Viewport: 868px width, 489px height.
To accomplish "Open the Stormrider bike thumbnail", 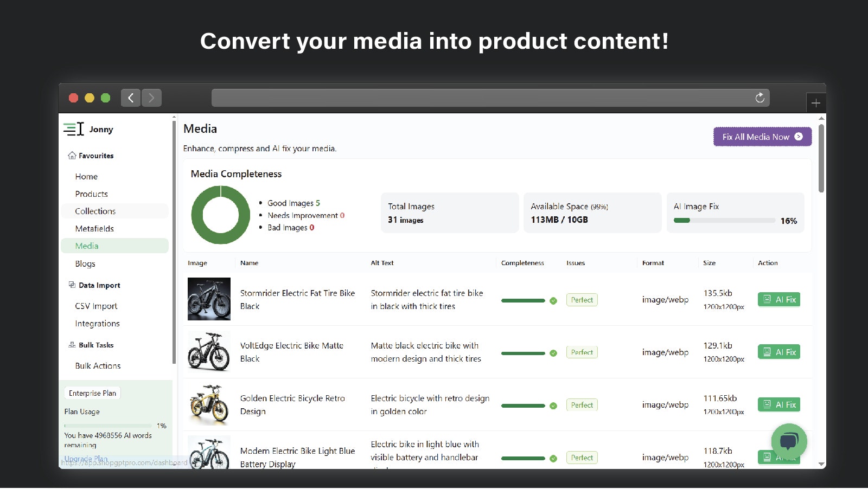I will (x=209, y=299).
